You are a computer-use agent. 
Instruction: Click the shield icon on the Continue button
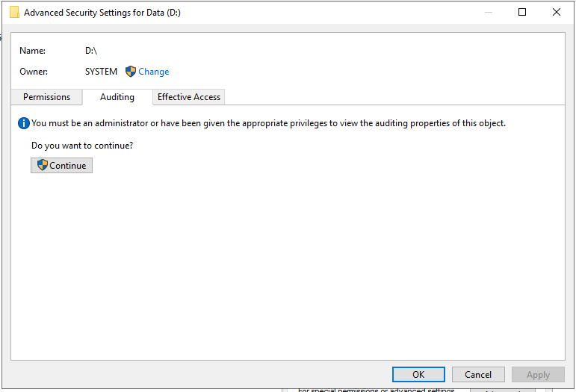(43, 165)
